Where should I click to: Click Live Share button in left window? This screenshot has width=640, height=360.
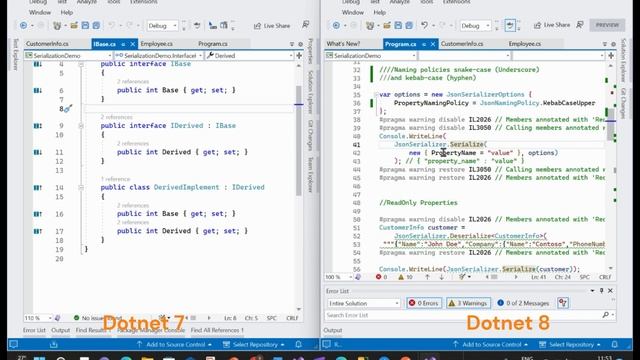[272, 26]
